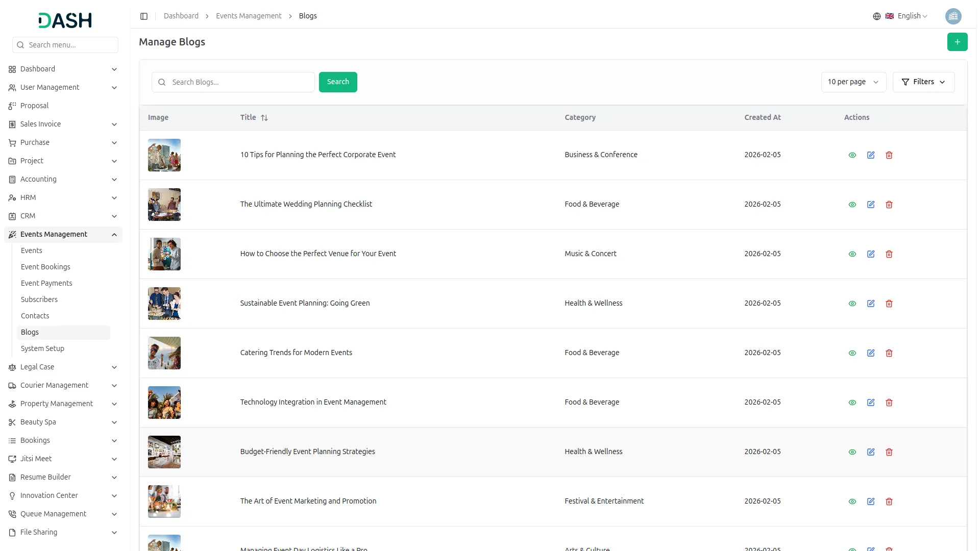View the Sustainable Event Planning blog
Image resolution: width=980 pixels, height=551 pixels.
(x=852, y=304)
